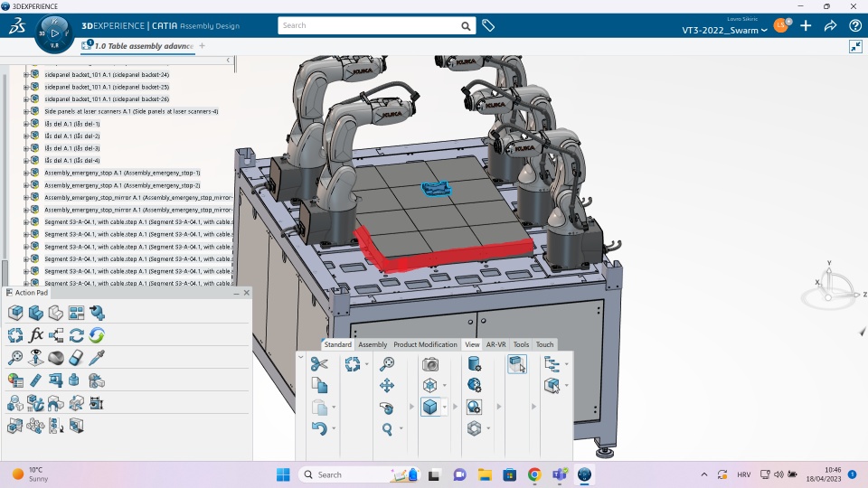
Task: Click the user profile avatar
Action: [x=780, y=25]
